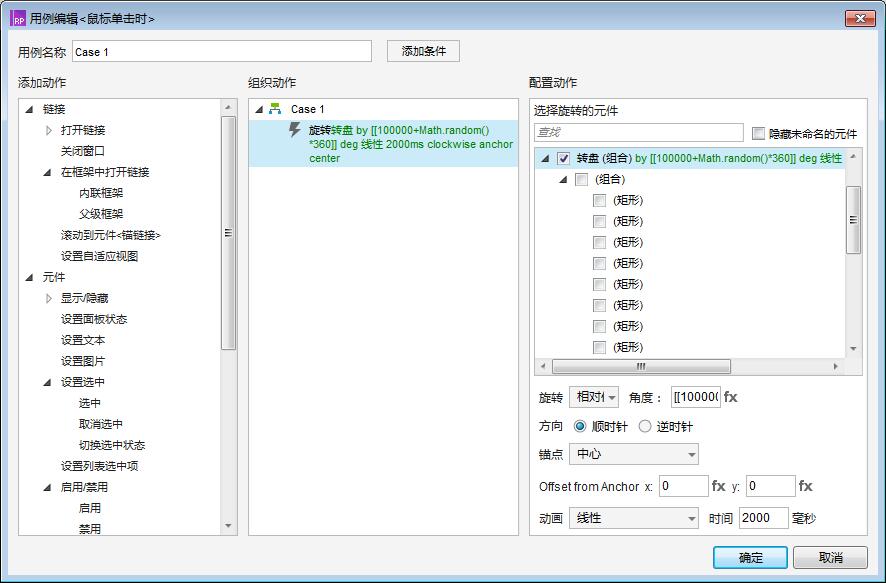
Task: Click 配置动作 tree scroll down arrow
Action: point(853,349)
